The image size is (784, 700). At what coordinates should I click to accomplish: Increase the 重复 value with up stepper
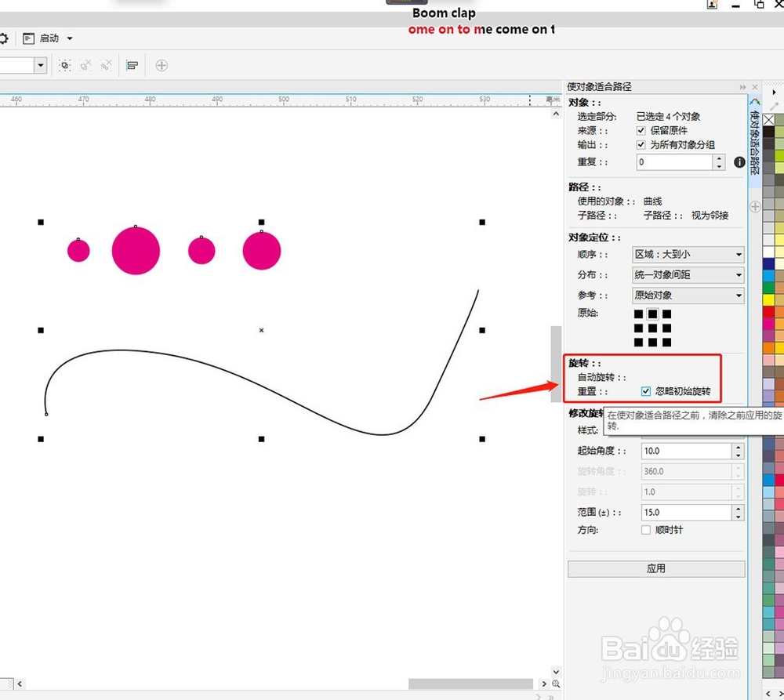point(719,158)
